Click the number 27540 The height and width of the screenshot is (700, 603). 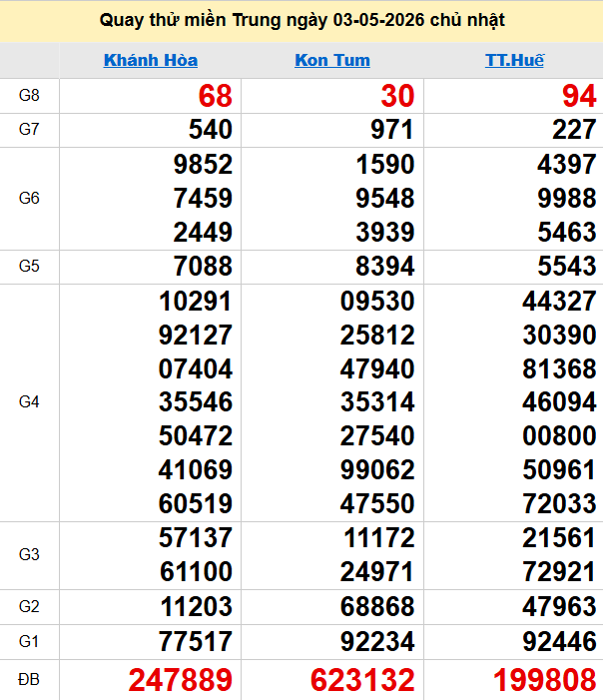[x=377, y=436]
